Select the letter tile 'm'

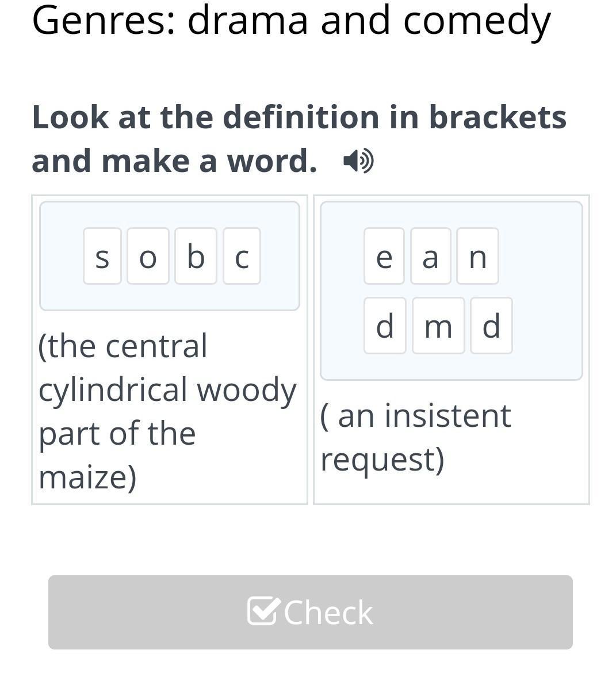click(x=438, y=326)
